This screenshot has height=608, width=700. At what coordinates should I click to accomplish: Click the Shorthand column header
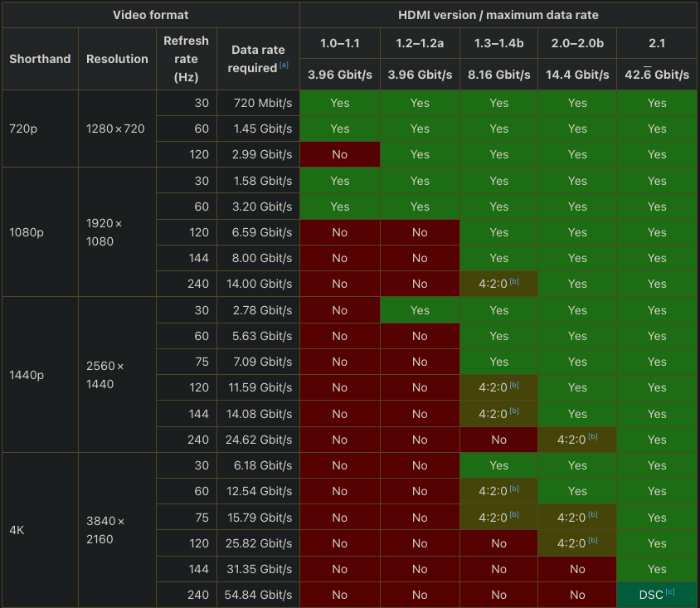pyautogui.click(x=40, y=59)
